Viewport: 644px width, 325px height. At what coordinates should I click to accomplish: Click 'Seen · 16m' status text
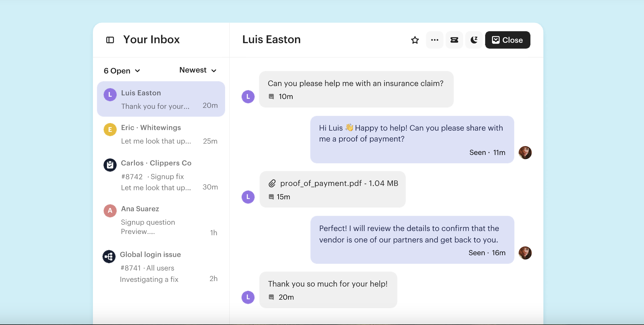(x=487, y=253)
